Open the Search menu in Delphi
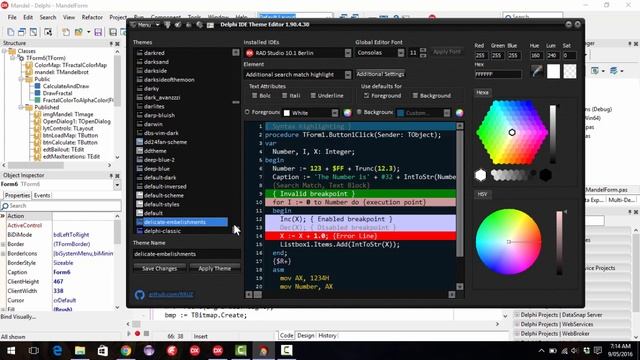This screenshot has height=360, width=640. [x=48, y=17]
